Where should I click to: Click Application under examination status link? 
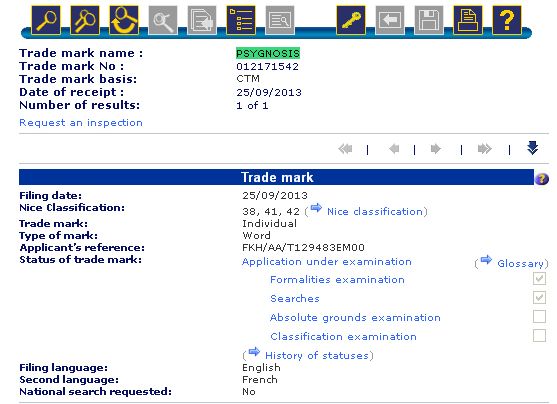click(x=327, y=262)
